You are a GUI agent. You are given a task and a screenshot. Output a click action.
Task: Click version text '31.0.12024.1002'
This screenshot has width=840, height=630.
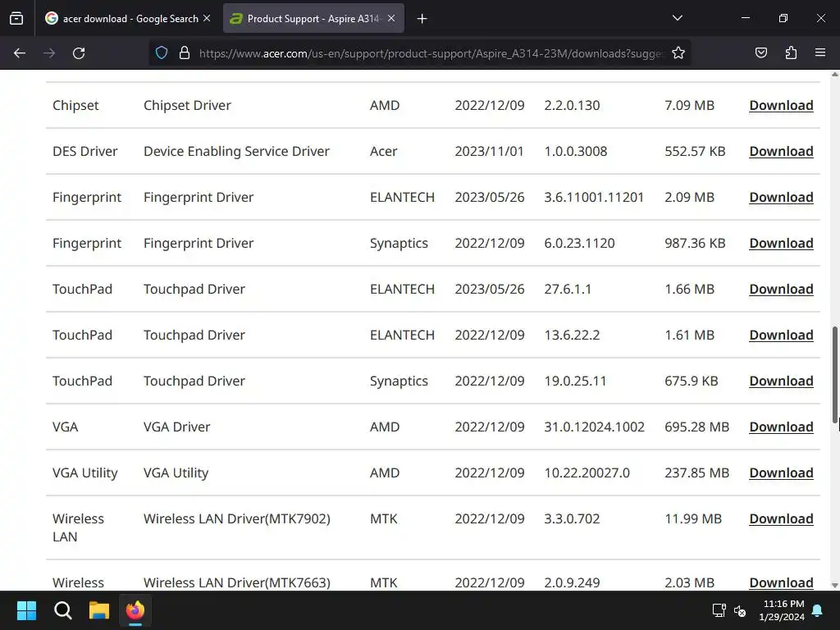coord(594,427)
